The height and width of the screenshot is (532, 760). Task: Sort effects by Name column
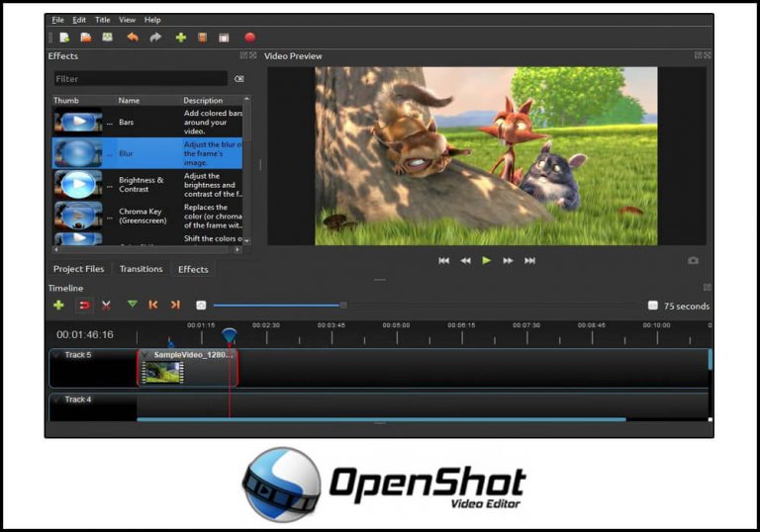(147, 100)
